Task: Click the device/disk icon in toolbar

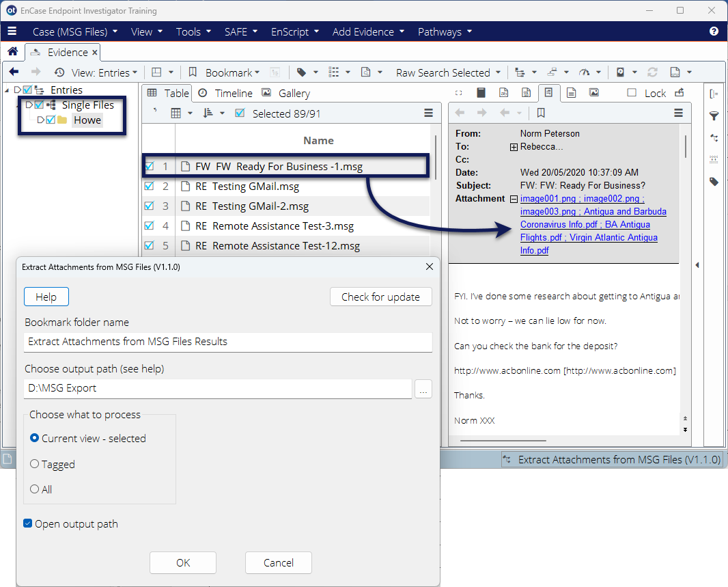Action: click(x=620, y=72)
